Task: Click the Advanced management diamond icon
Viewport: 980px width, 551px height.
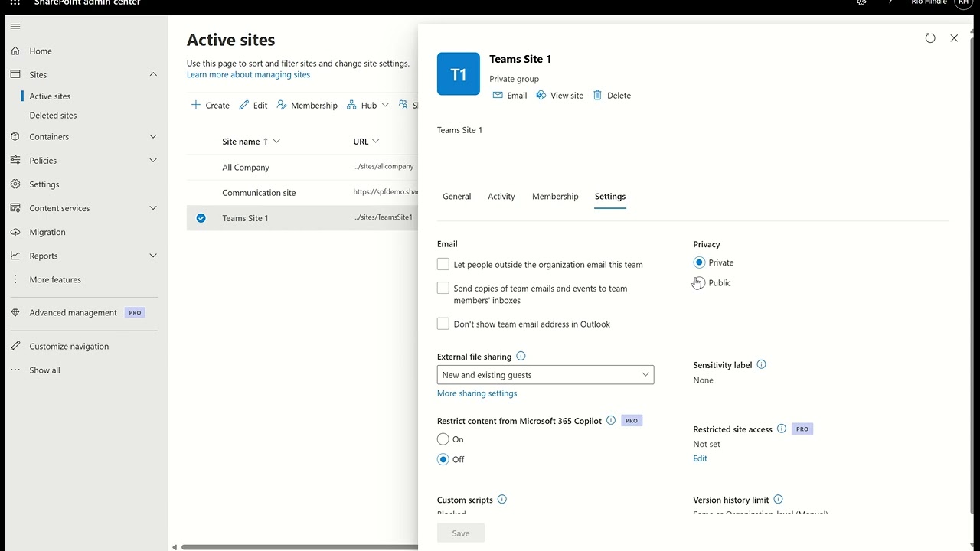Action: 15,313
